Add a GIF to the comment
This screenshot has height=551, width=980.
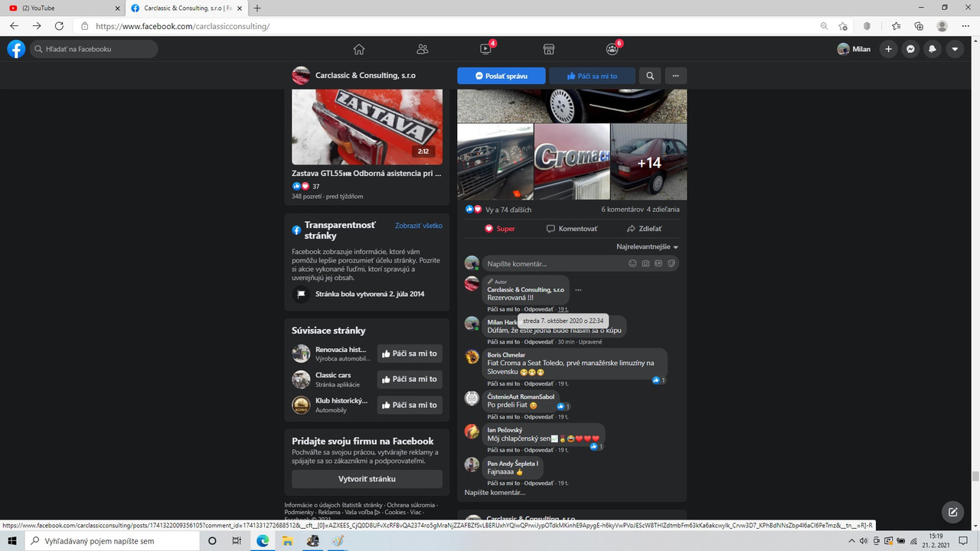click(x=658, y=263)
